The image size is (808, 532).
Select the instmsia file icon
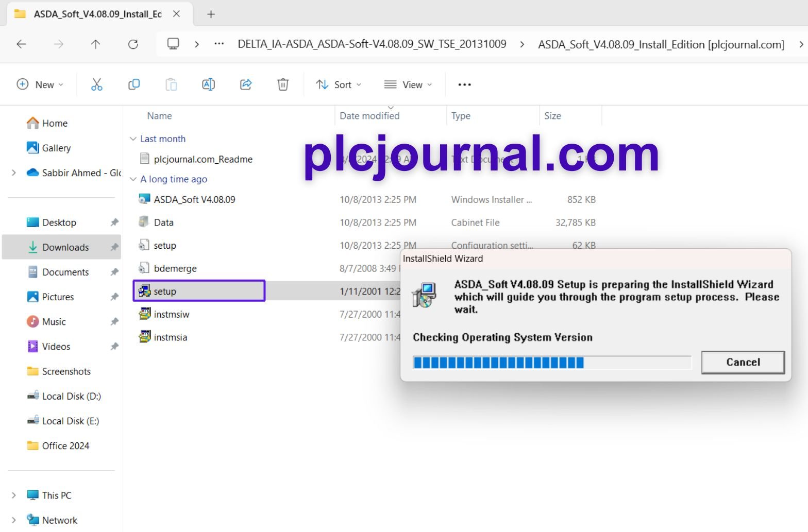[144, 337]
